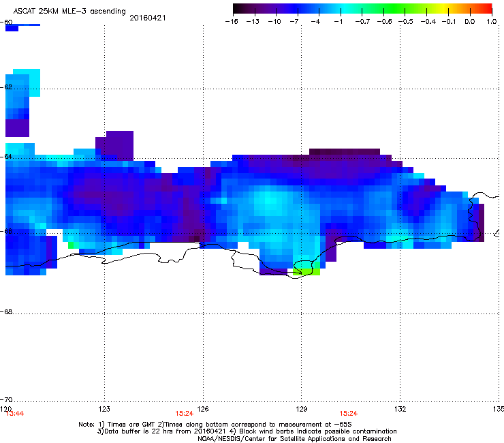Click the longitude label 129
This screenshot has width=504, height=443.
302,409
